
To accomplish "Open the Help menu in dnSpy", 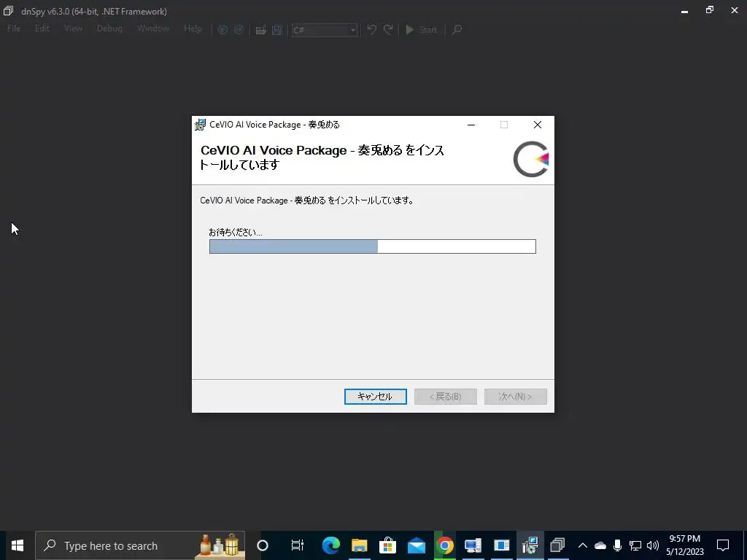I will [193, 28].
